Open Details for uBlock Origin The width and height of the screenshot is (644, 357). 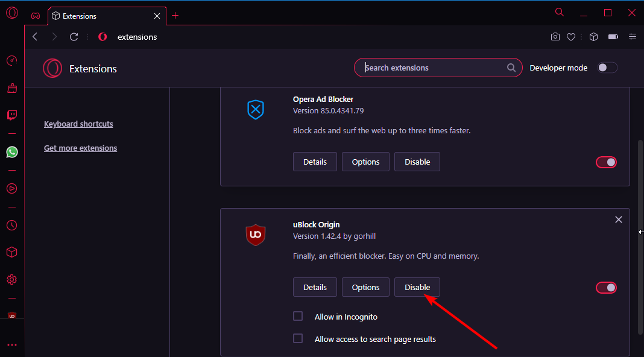coord(315,287)
